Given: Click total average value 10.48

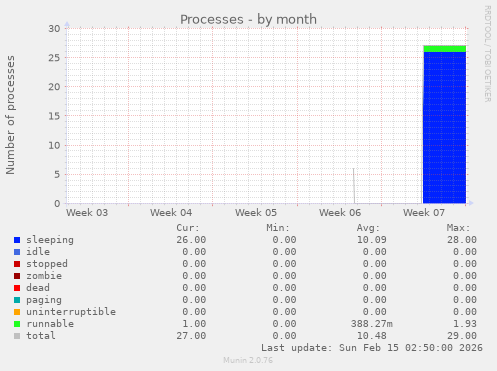Looking at the screenshot, I should (372, 336).
